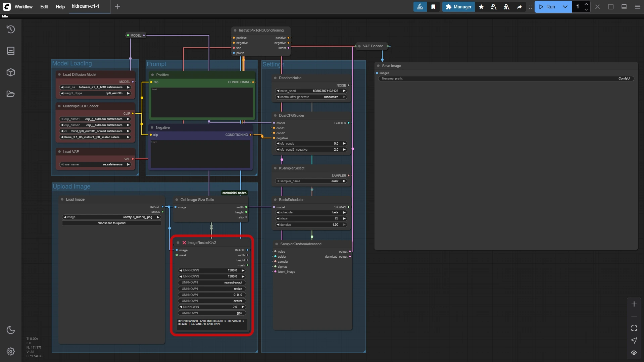Click the fit view canvas icon

coord(634,328)
